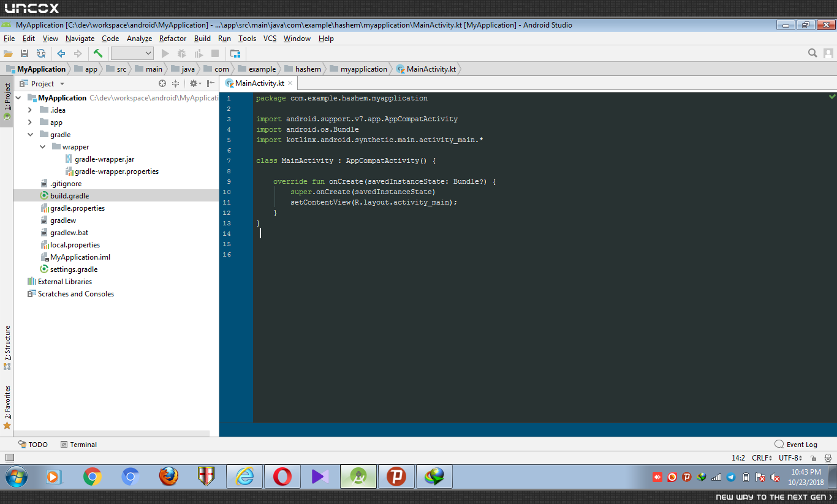Toggle the 7: Structure tool window

(x=7, y=348)
